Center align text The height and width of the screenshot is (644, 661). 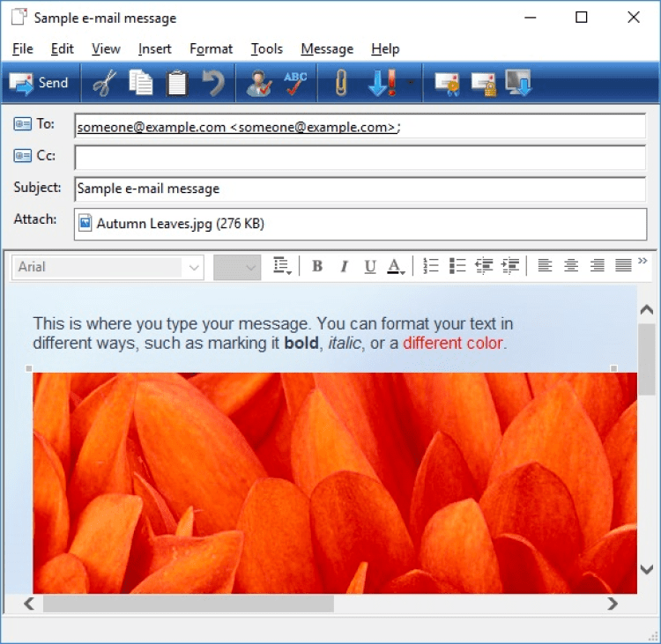[571, 266]
